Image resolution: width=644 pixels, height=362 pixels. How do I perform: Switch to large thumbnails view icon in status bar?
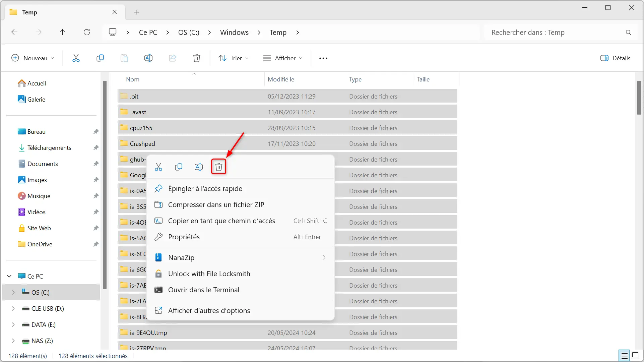click(635, 356)
